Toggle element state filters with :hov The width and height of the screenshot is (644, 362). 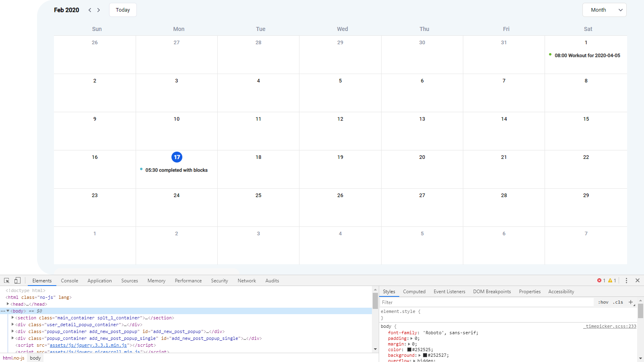click(x=603, y=302)
